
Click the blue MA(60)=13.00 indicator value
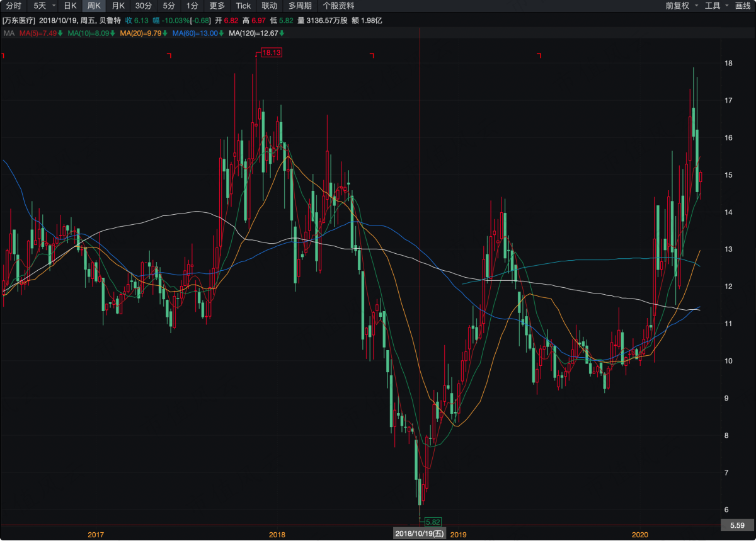pos(198,33)
